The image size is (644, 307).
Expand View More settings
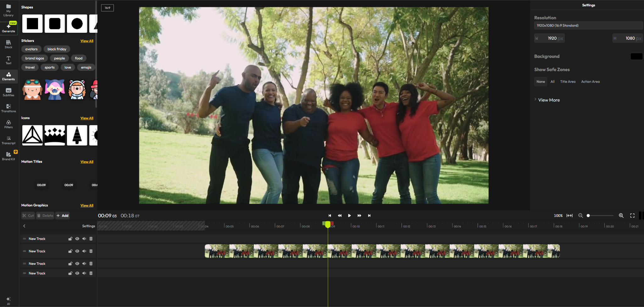pos(547,100)
